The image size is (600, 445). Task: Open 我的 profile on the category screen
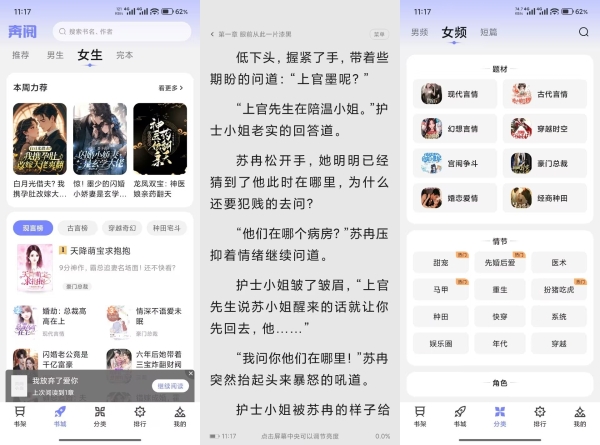(580, 416)
